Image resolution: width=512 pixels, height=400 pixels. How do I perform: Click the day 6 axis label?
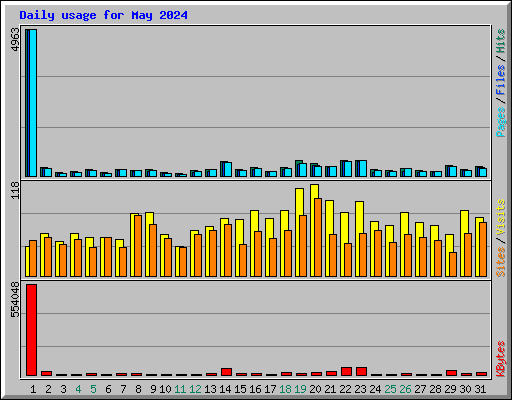click(108, 389)
